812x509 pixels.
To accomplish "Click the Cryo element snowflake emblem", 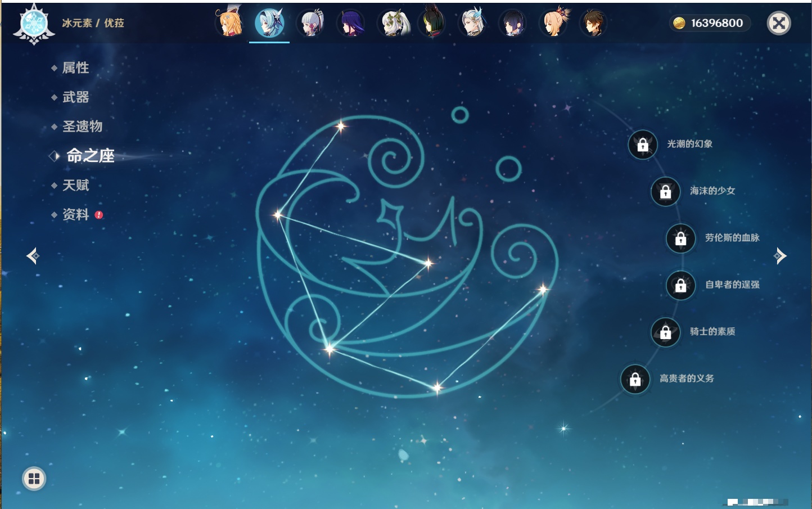I will (x=34, y=24).
